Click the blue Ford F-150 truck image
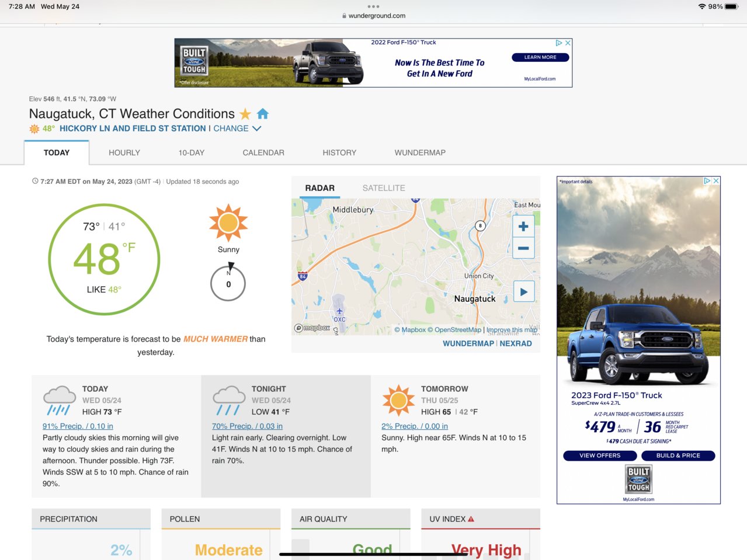747x560 pixels. [x=638, y=343]
